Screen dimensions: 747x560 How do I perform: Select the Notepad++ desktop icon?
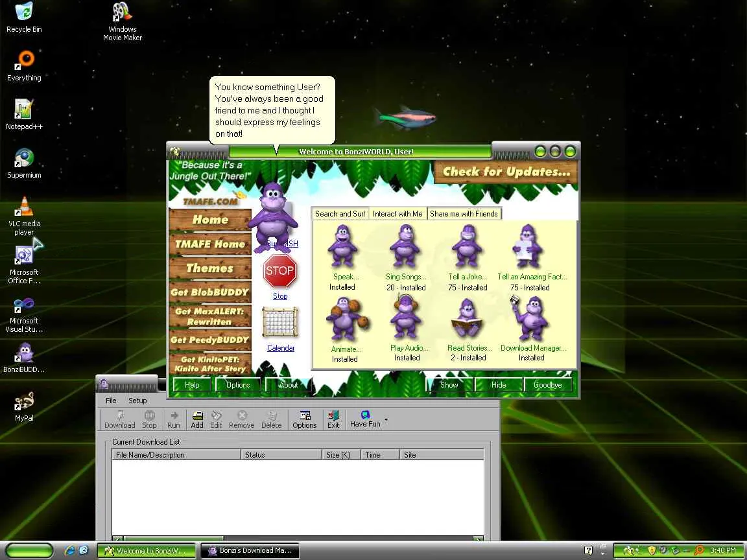(x=24, y=115)
